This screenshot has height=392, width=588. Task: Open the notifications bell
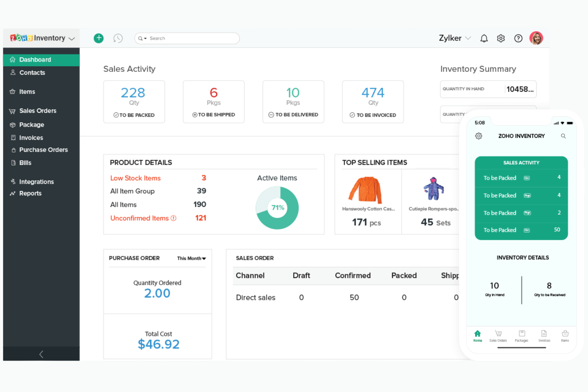click(484, 38)
